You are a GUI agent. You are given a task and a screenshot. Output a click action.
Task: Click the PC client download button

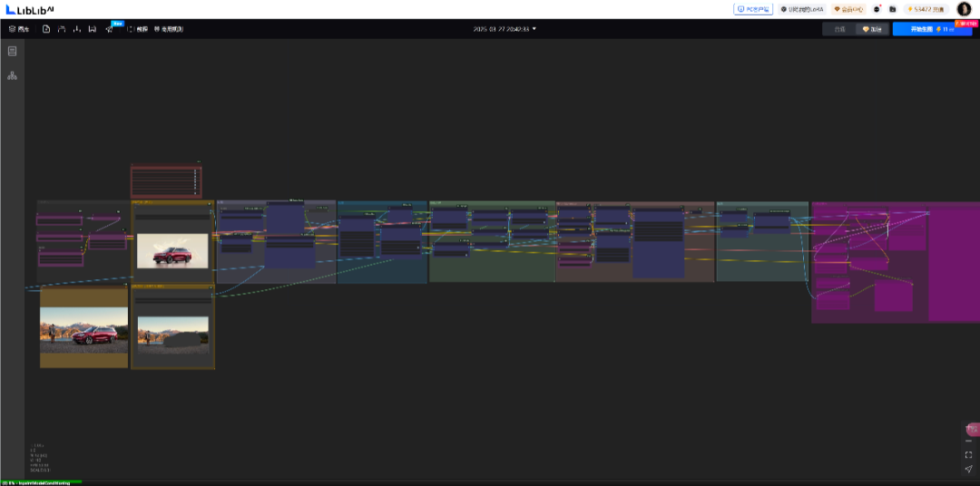(753, 9)
